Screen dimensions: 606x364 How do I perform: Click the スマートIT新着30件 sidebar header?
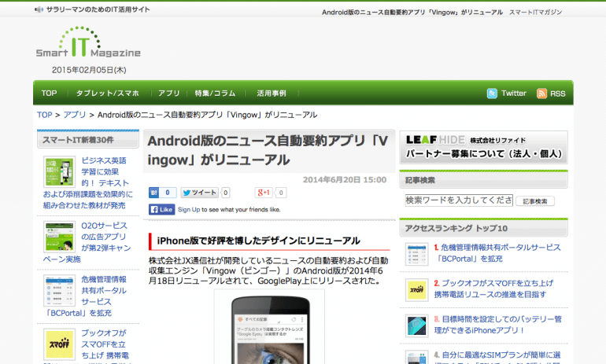click(87, 140)
